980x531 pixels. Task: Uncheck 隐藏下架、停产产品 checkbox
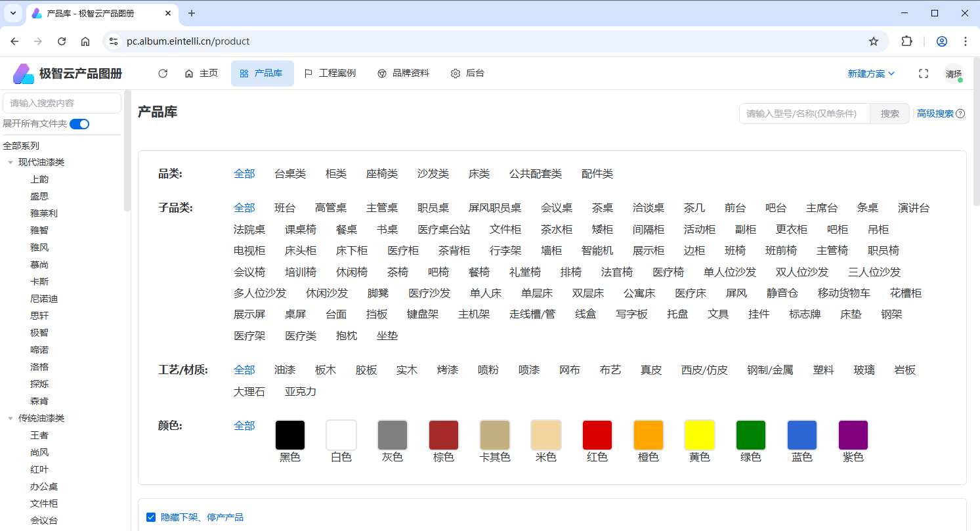151,517
